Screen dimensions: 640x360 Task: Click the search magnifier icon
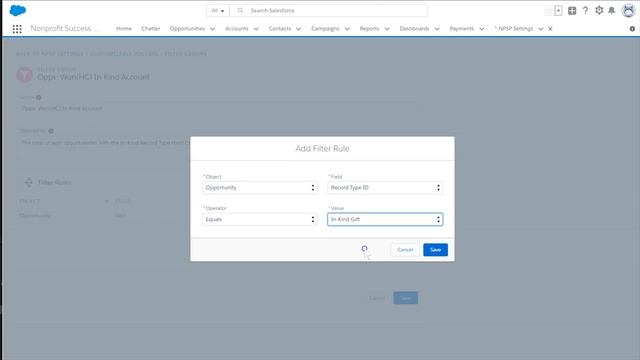click(x=240, y=11)
